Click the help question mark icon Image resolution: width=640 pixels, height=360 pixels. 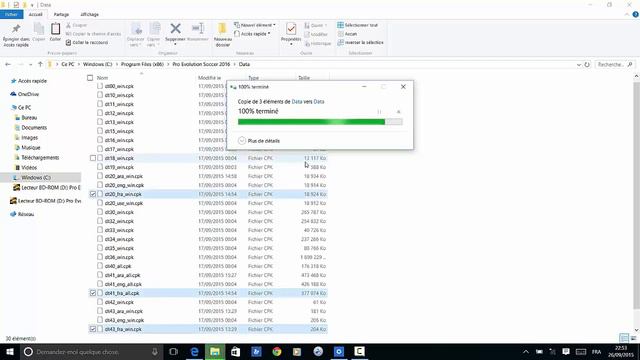[x=636, y=14]
